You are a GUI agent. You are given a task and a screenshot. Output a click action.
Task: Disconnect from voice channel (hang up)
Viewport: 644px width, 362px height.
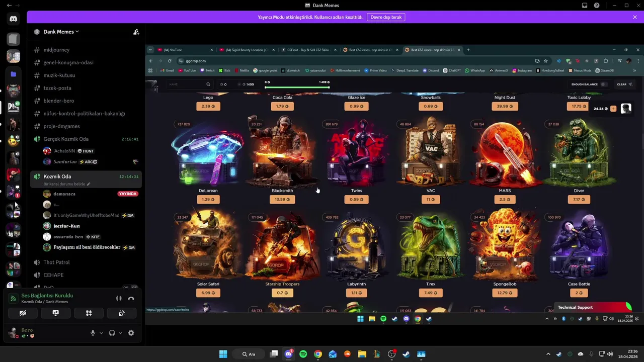point(131,298)
